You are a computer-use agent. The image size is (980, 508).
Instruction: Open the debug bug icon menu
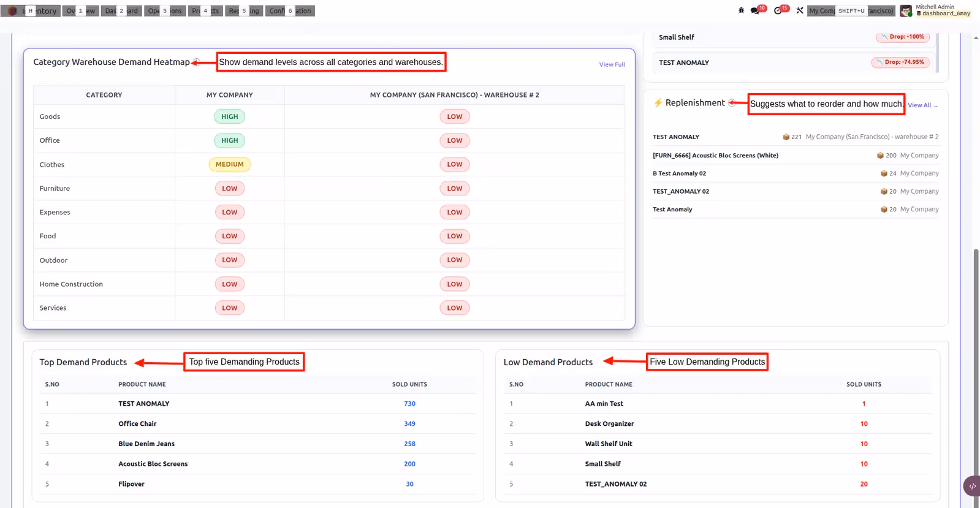(741, 10)
